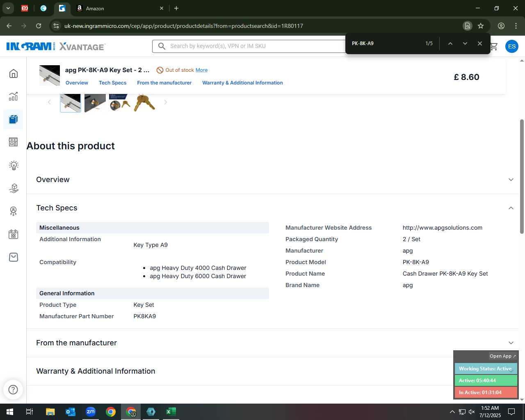Image resolution: width=525 pixels, height=420 pixels.
Task: Click the search magnifier icon
Action: 162,46
